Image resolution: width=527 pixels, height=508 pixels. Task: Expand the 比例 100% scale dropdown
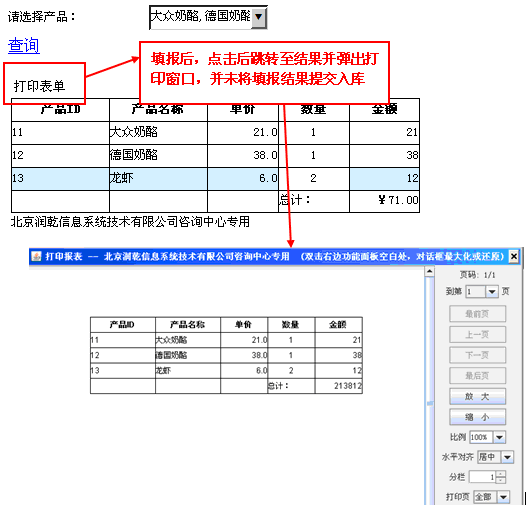pyautogui.click(x=499, y=437)
